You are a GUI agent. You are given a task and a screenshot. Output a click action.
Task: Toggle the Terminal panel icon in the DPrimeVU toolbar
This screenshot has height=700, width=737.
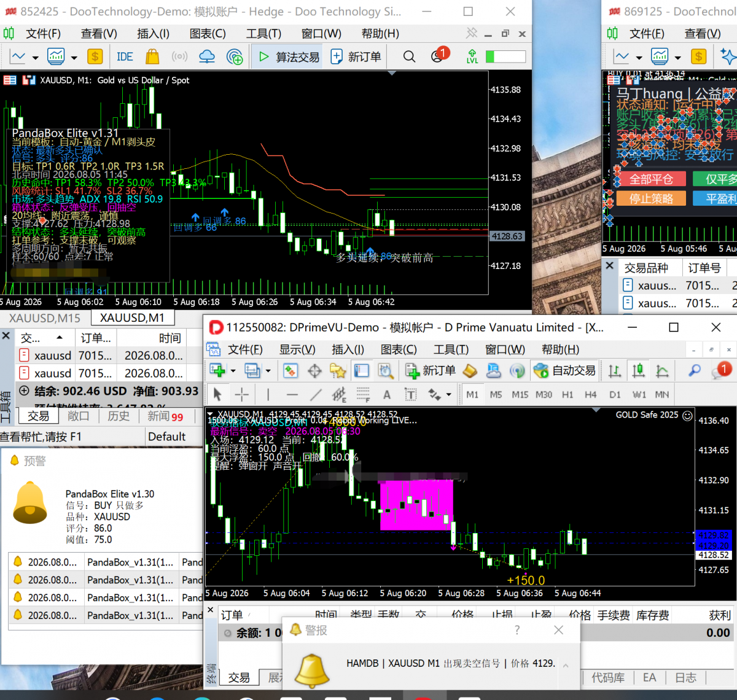[362, 370]
